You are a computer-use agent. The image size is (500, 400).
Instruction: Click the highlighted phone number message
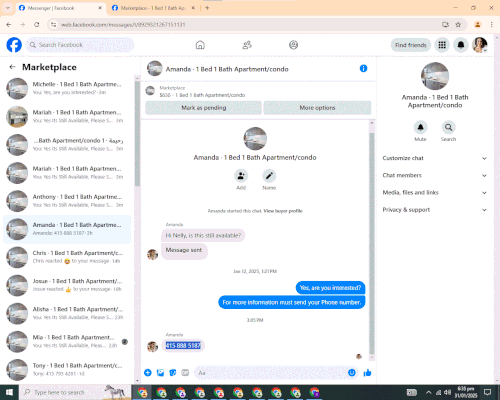click(x=183, y=346)
